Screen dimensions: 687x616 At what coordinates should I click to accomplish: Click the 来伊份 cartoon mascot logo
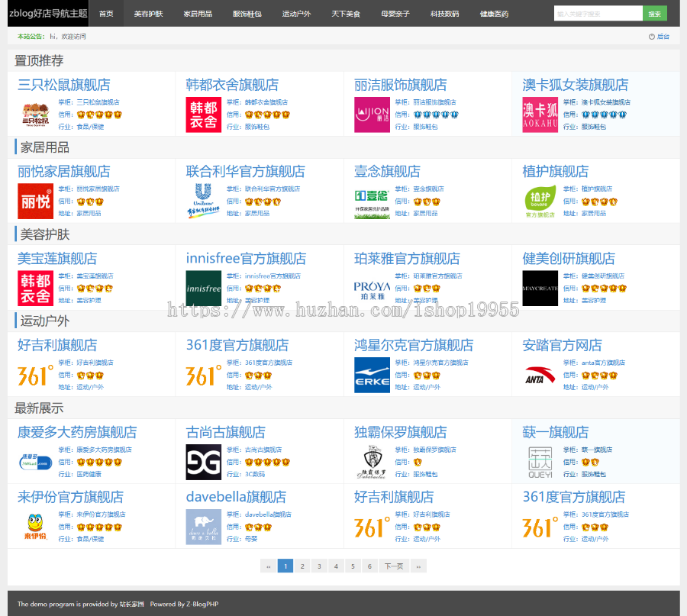click(35, 527)
